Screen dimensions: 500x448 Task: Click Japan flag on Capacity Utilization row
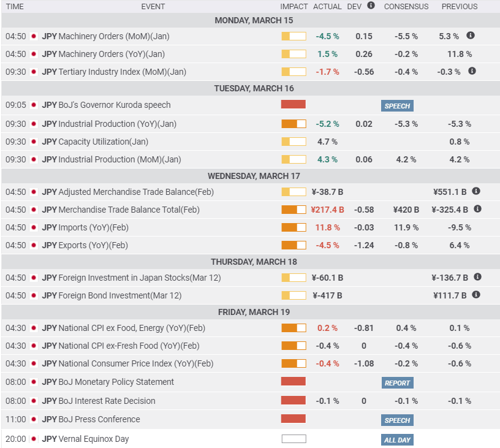point(34,142)
